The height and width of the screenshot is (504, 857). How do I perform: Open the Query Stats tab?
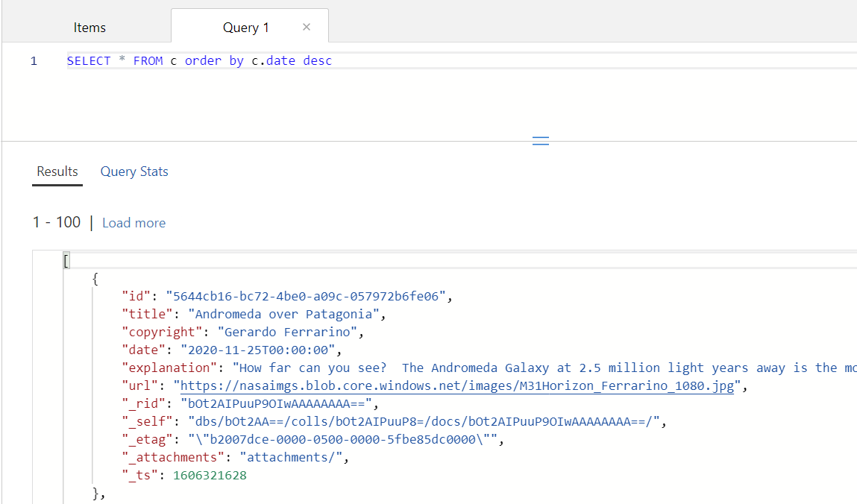(x=134, y=171)
